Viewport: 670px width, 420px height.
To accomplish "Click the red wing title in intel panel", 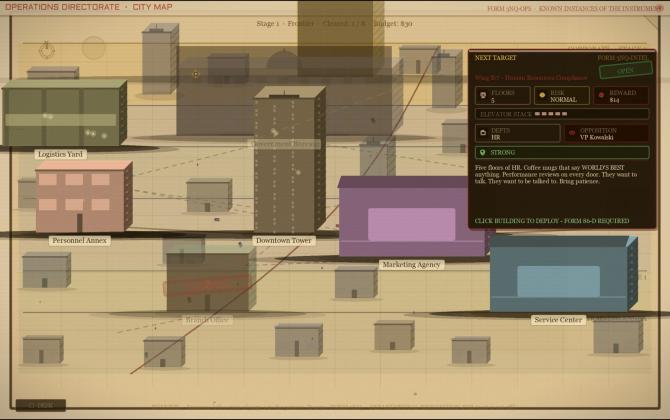I will [531, 78].
